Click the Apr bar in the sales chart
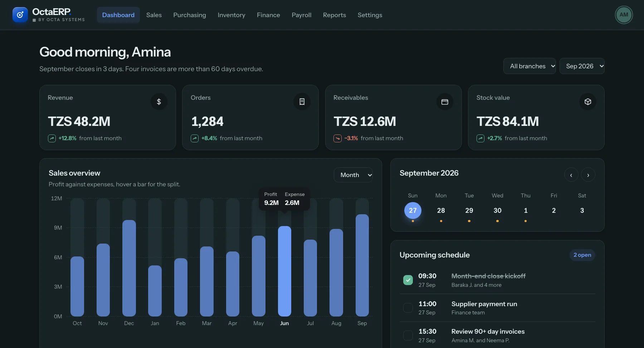Screen dimensions: 644x348 point(233,284)
